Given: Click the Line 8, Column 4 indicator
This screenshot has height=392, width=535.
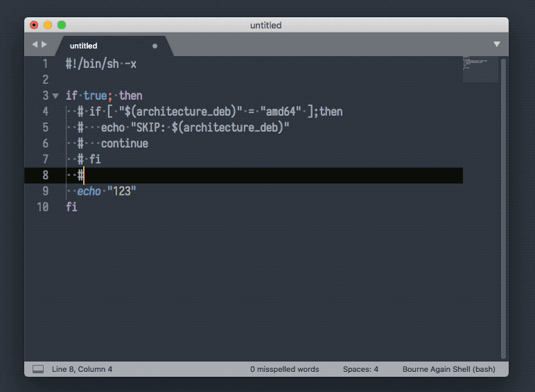Looking at the screenshot, I should coord(82,369).
